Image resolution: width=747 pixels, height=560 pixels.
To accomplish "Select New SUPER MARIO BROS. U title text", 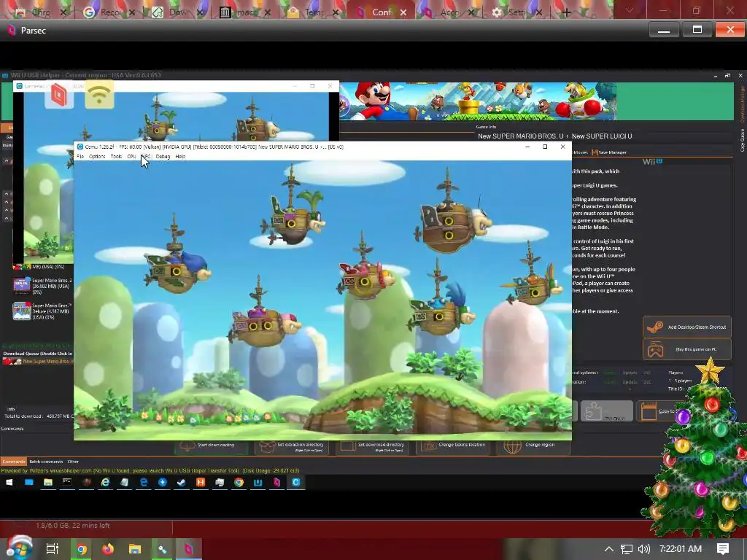I will [x=520, y=136].
